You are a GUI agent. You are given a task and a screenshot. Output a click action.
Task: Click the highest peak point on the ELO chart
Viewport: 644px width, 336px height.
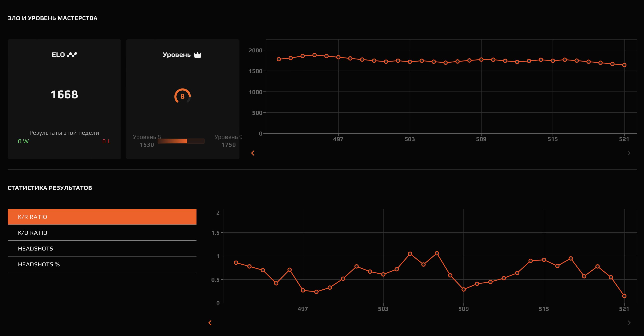coord(315,55)
